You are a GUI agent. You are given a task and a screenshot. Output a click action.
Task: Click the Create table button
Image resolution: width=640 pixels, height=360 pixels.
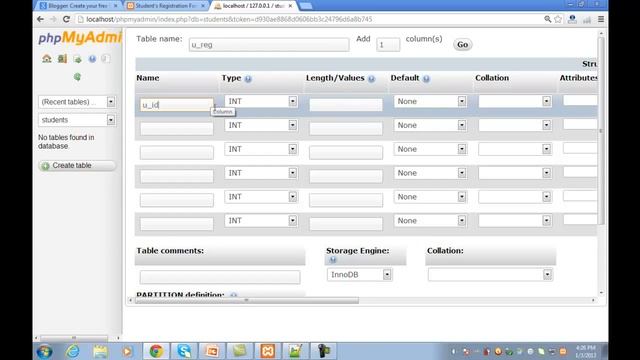tap(77, 165)
